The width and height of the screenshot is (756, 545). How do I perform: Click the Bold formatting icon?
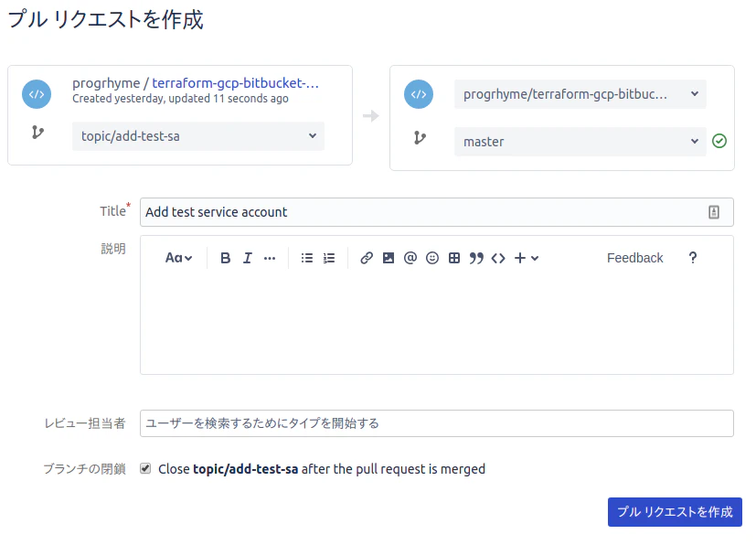click(225, 258)
